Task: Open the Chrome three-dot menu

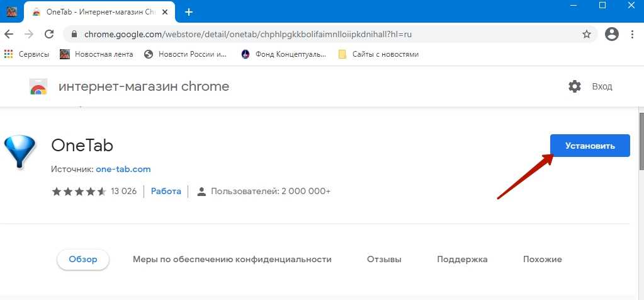Action: 633,34
